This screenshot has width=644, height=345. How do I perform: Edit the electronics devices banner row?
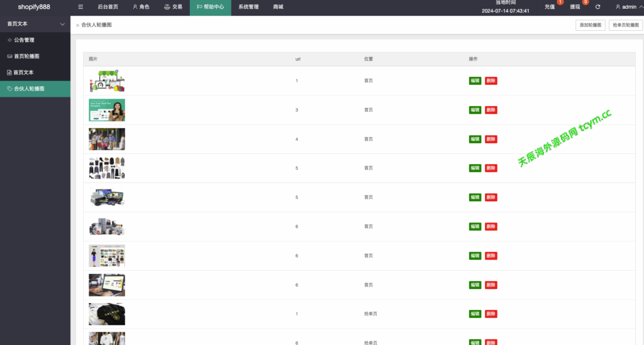tap(475, 197)
